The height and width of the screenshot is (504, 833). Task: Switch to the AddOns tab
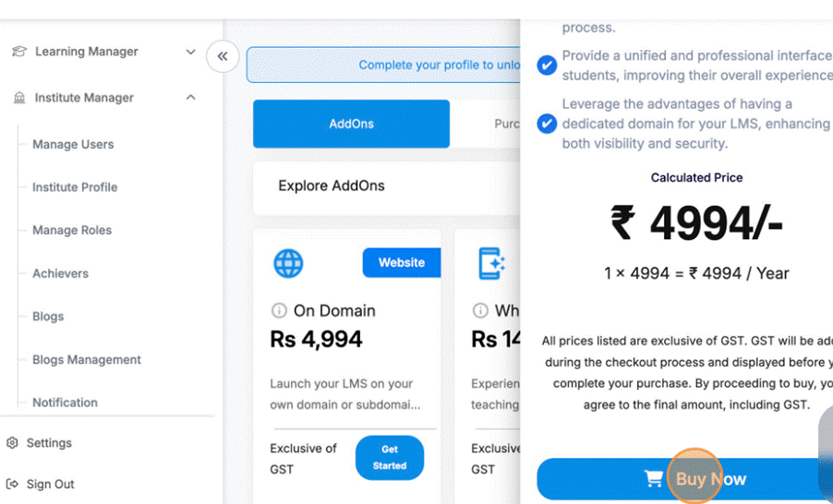pyautogui.click(x=351, y=124)
